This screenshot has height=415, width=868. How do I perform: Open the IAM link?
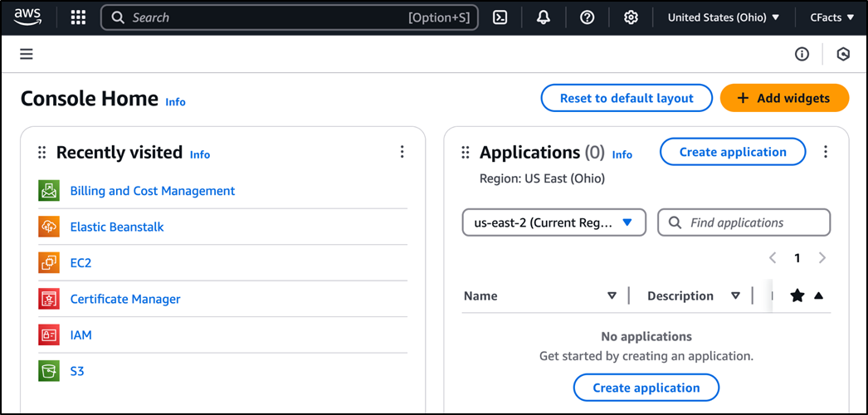tap(80, 334)
